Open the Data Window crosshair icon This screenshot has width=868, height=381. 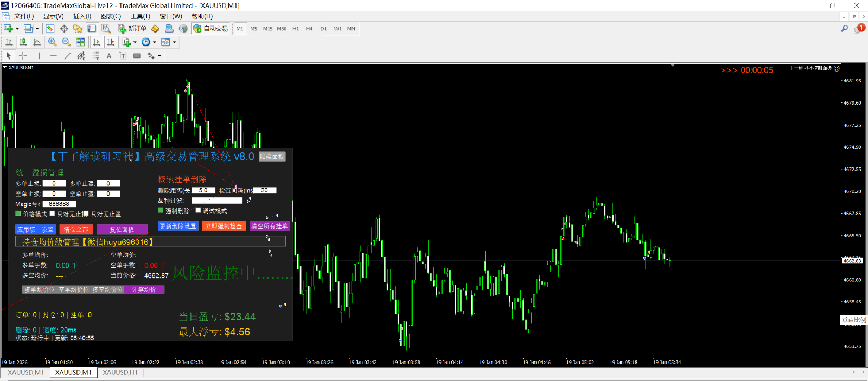click(64, 28)
